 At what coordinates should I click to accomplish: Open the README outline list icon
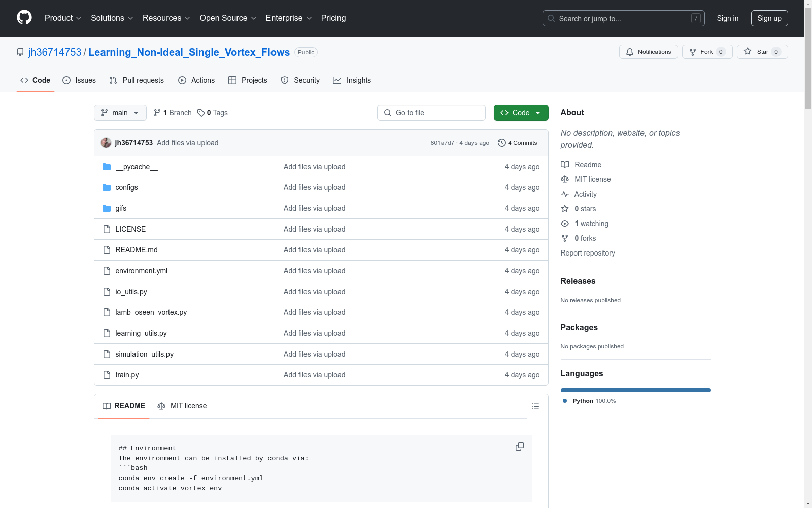[535, 406]
